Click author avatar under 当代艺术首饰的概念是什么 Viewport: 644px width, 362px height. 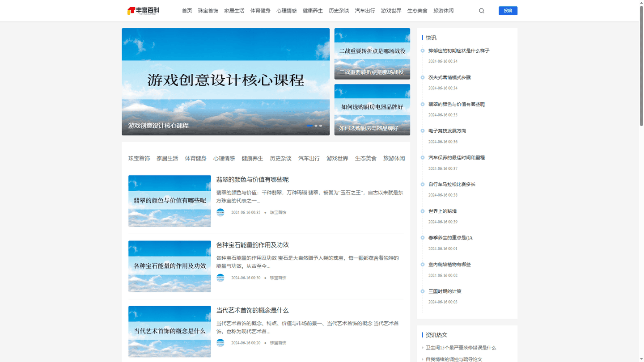220,343
